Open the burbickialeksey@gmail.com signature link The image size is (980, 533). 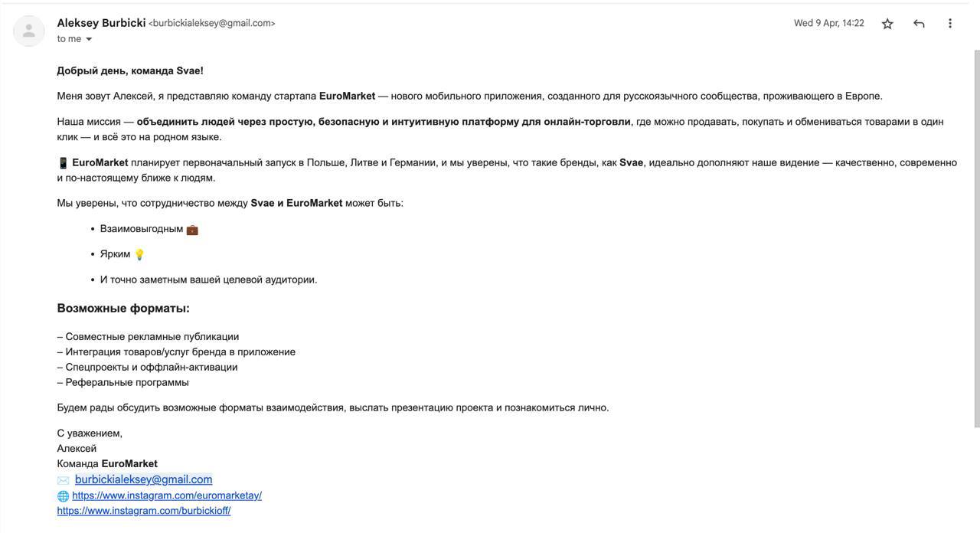click(x=143, y=479)
